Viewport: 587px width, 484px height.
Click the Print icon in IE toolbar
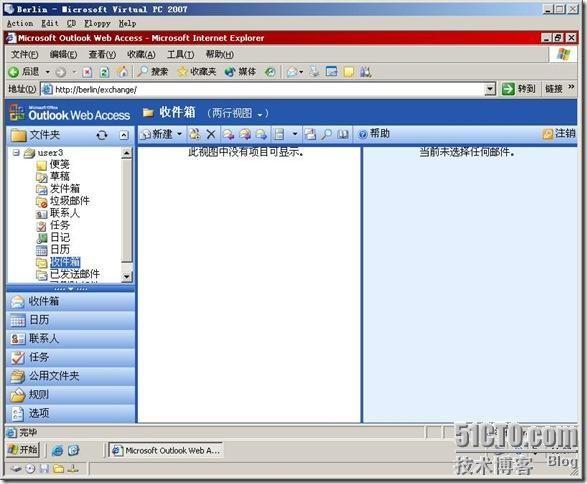[x=315, y=71]
